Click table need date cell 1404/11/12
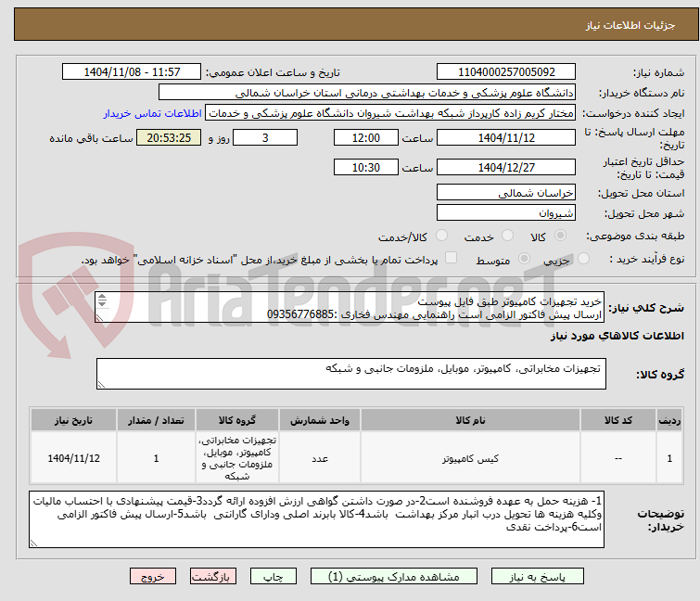The image size is (700, 601). [73, 458]
